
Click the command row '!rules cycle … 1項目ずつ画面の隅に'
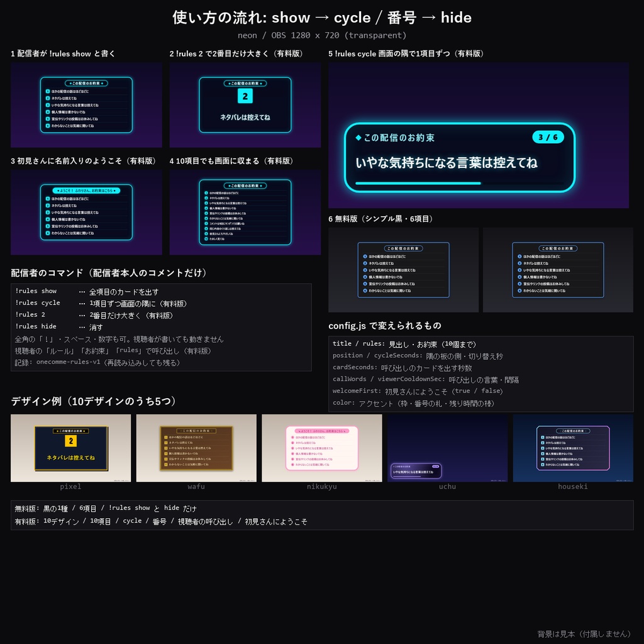tap(103, 304)
